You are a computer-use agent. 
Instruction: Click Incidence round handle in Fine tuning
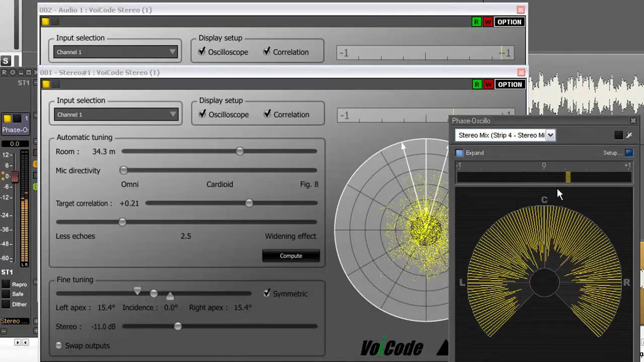tap(154, 293)
